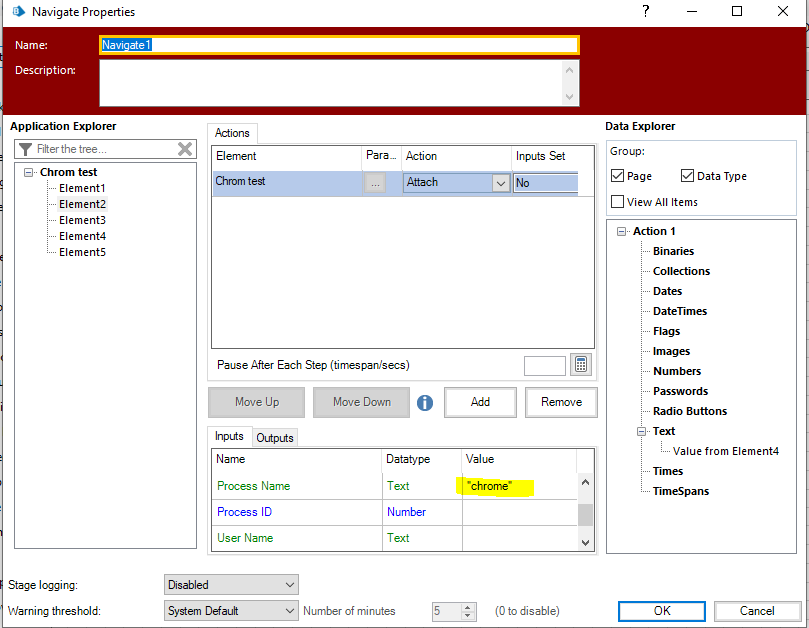Click the Description text field
The height and width of the screenshot is (628, 809).
(x=330, y=82)
